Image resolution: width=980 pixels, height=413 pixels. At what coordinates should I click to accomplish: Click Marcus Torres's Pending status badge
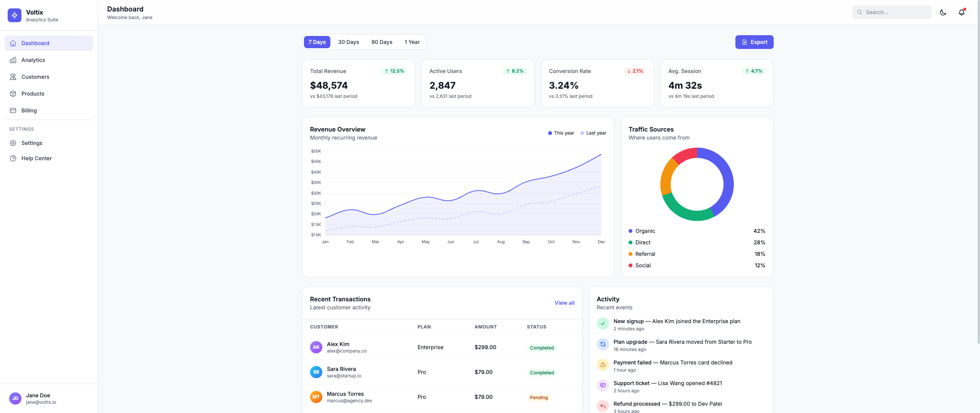click(x=539, y=398)
